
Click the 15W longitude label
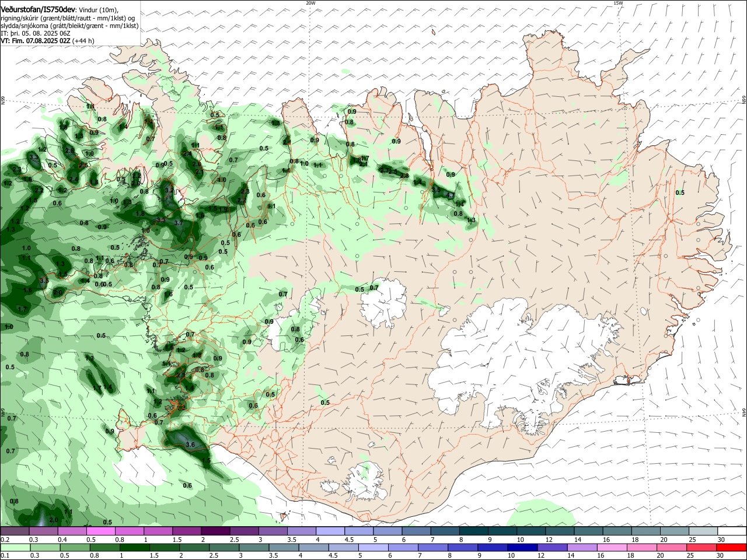pyautogui.click(x=618, y=3)
